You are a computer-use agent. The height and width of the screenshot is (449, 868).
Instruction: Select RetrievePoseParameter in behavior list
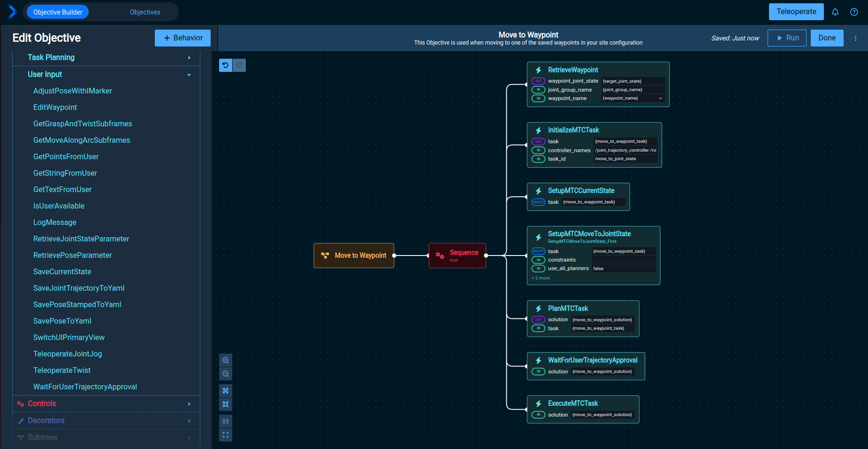coord(73,255)
